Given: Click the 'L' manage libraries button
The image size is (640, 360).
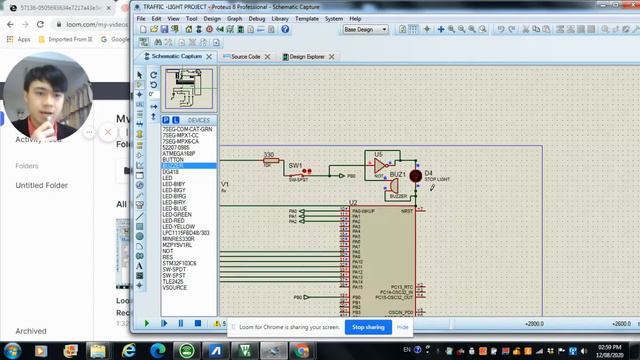Looking at the screenshot, I should click(x=176, y=120).
